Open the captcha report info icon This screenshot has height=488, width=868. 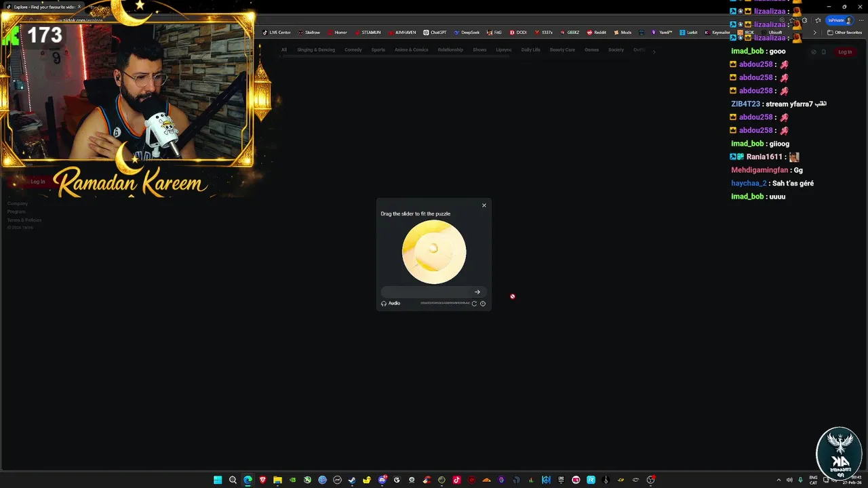483,304
